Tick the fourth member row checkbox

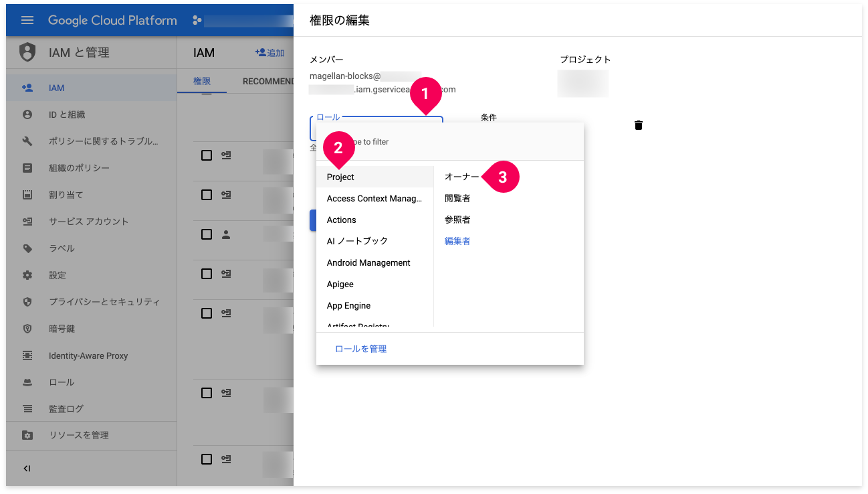[207, 274]
